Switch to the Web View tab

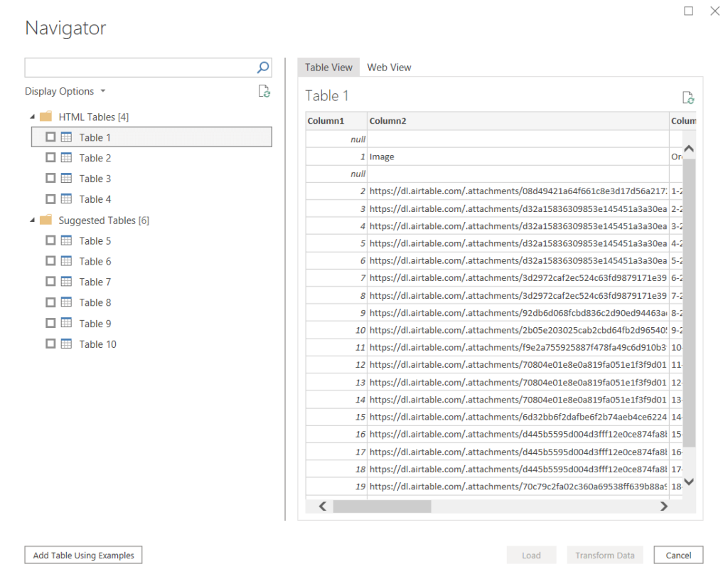coord(389,67)
